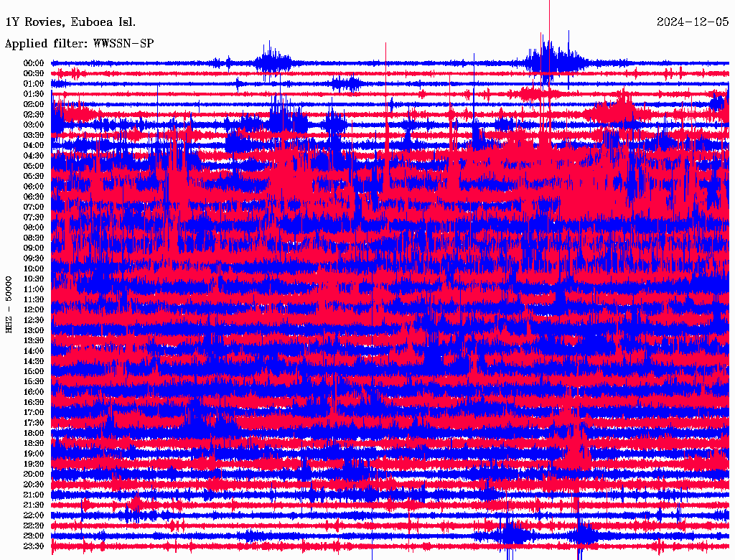Viewport: 735px width, 560px height.
Task: Select the 16:30 time label
Action: coord(34,402)
